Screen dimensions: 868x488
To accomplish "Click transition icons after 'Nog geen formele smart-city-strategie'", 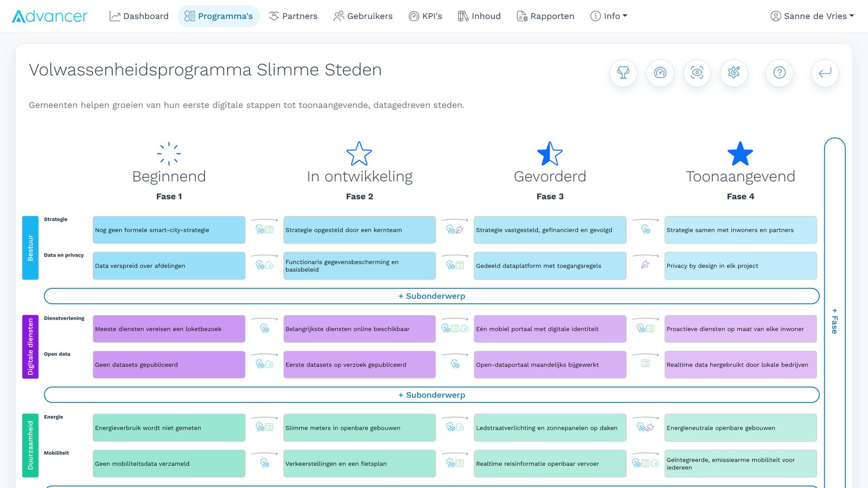I will tap(265, 229).
